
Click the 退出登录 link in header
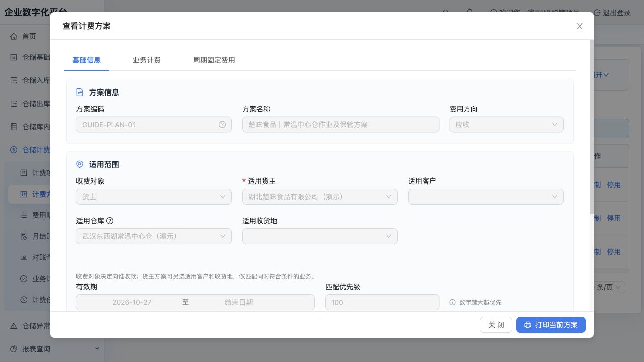point(612,13)
